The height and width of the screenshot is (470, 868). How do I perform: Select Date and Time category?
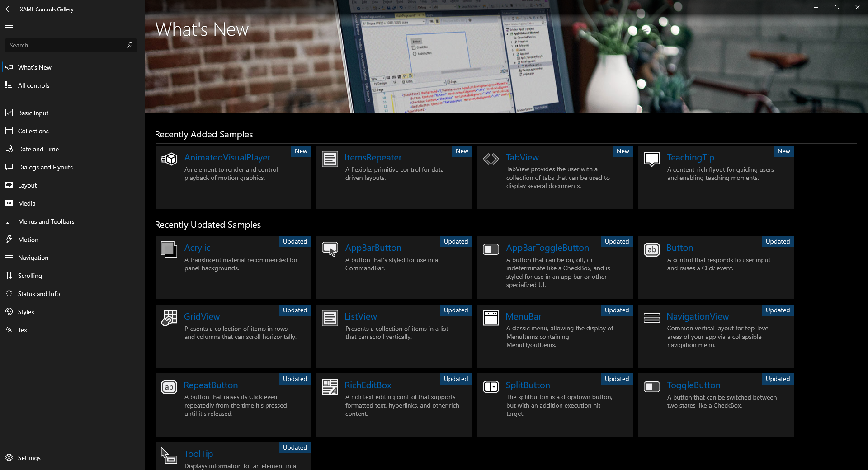72,149
